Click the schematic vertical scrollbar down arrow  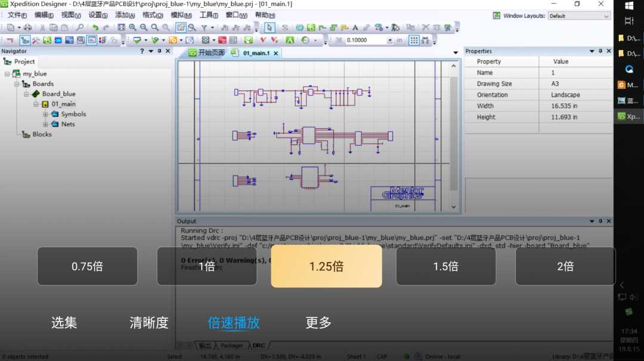[x=454, y=207]
